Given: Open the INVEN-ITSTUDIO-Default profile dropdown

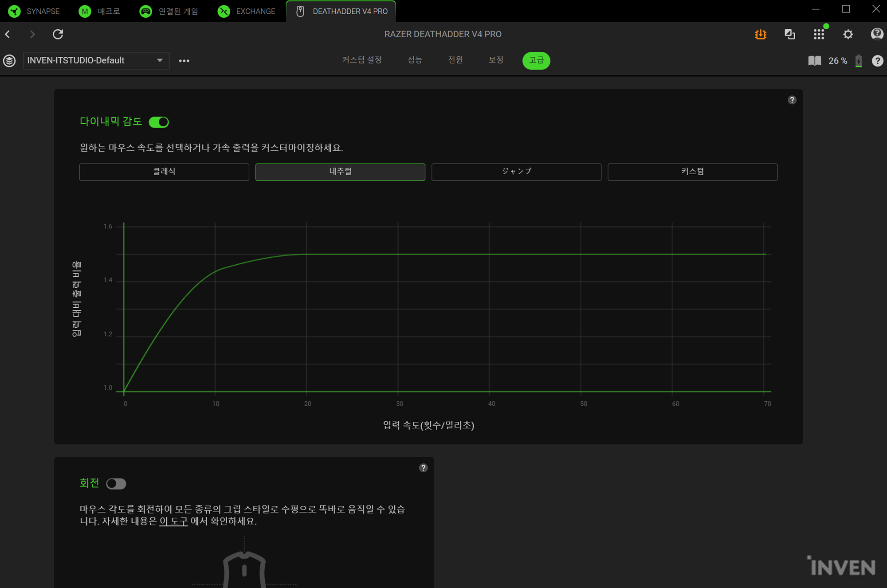Looking at the screenshot, I should (96, 60).
